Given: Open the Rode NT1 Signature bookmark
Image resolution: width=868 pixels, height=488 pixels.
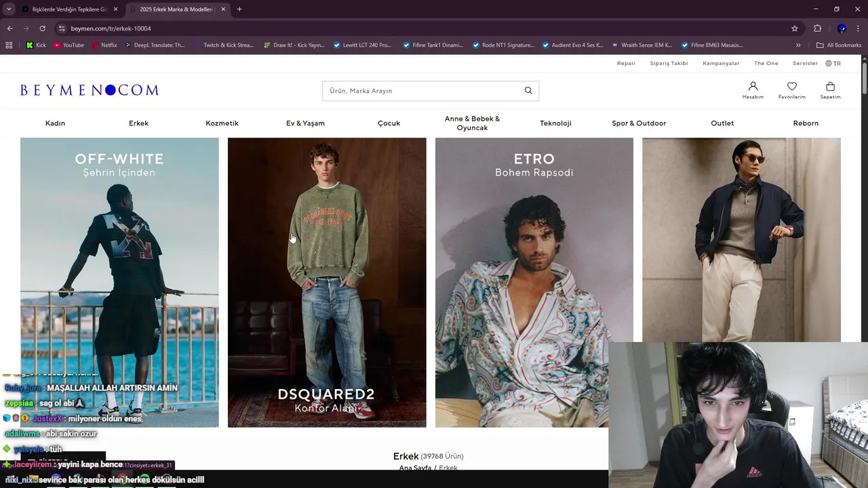Looking at the screenshot, I should [x=502, y=45].
